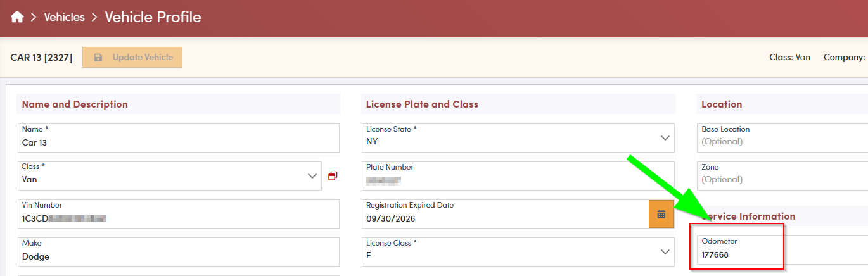Open the registration date calendar picker
Image resolution: width=868 pixels, height=276 pixels.
(661, 214)
